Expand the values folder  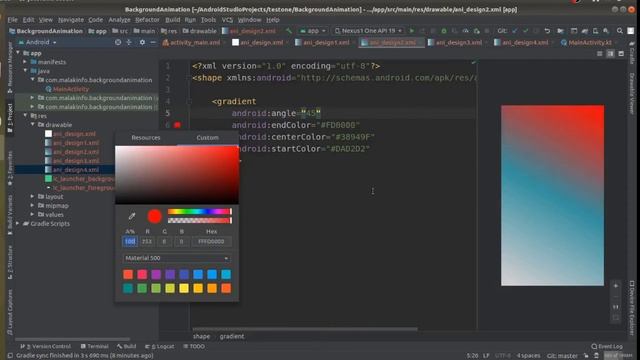pos(33,215)
